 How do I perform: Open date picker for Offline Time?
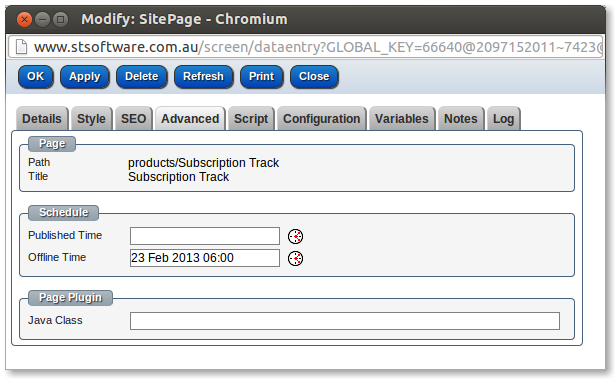point(295,258)
